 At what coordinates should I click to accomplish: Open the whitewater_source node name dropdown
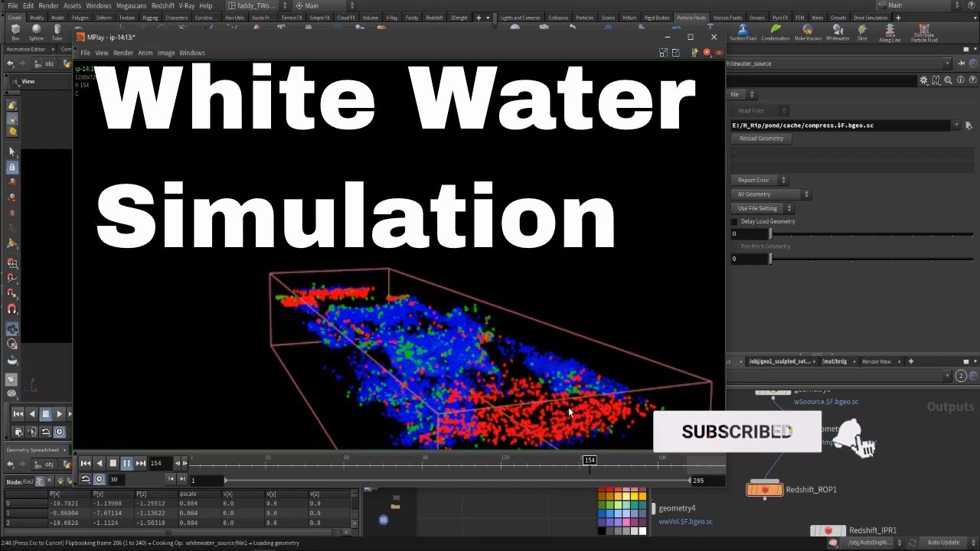tap(948, 64)
